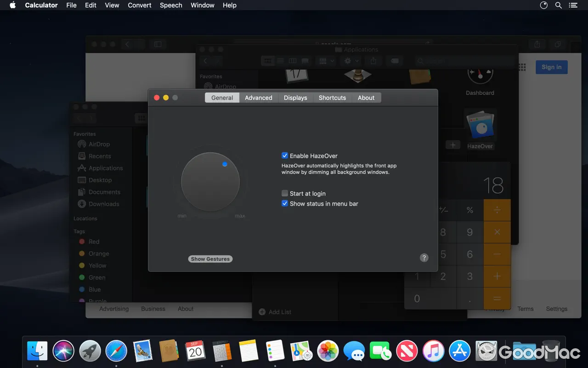Viewport: 588px width, 368px height.
Task: Open the Convert menu in the menu bar
Action: pos(139,5)
